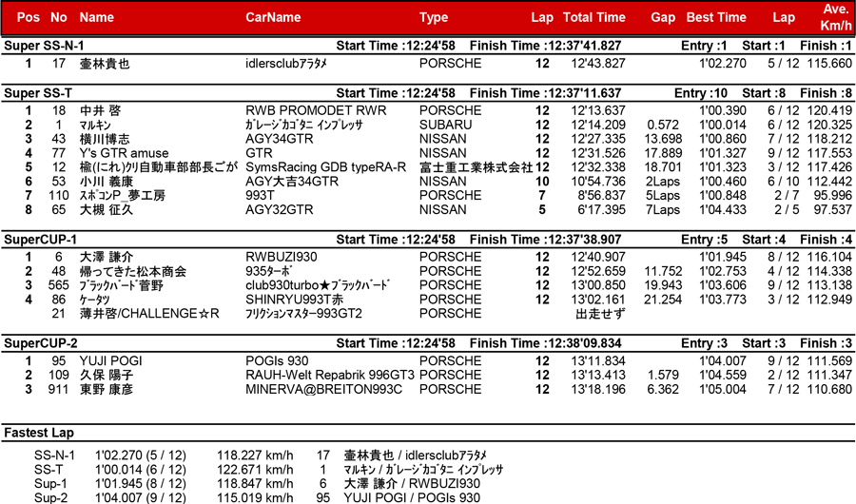The height and width of the screenshot is (504, 856).
Task: Click car name '993T'
Action: 260,196
